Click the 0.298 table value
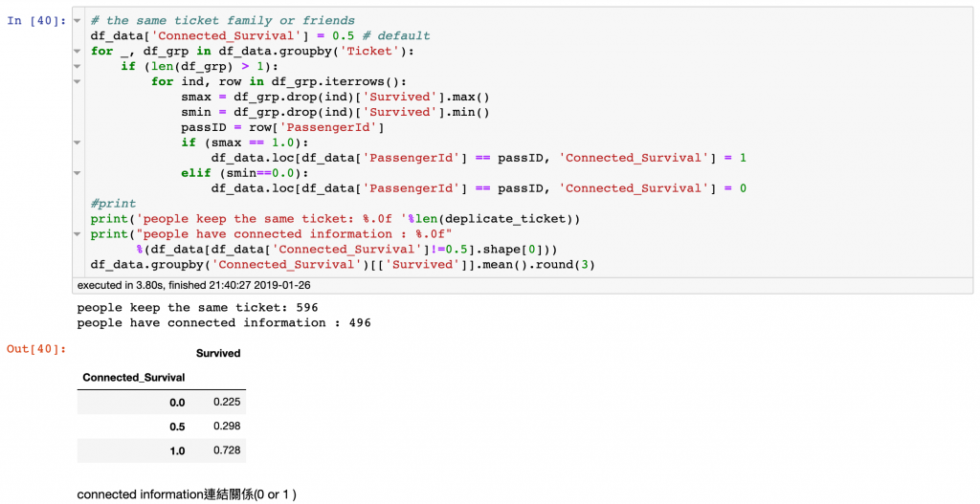Viewport: 980px width, 504px height. [227, 426]
